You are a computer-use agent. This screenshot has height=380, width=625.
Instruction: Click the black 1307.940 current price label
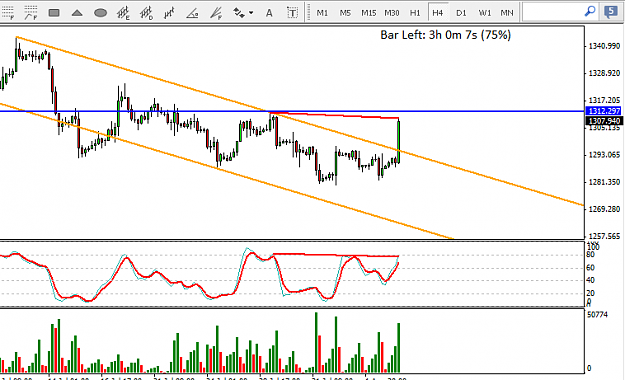[x=604, y=120]
